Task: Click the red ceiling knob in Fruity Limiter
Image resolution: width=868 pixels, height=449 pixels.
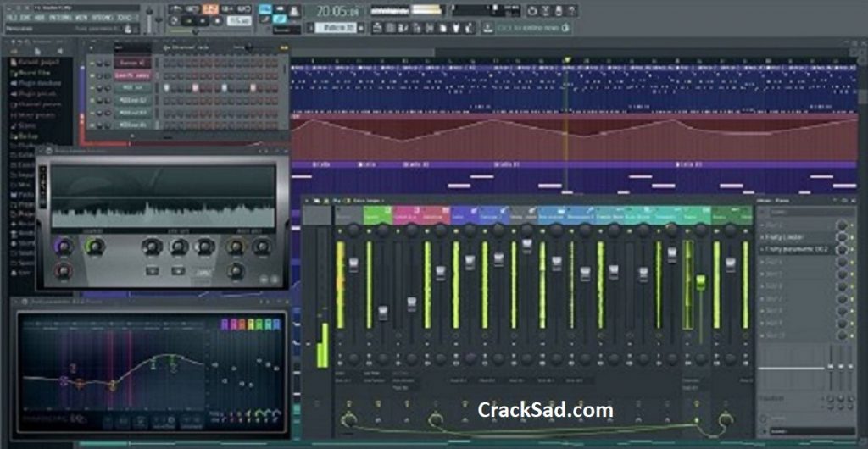Action: 64,271
